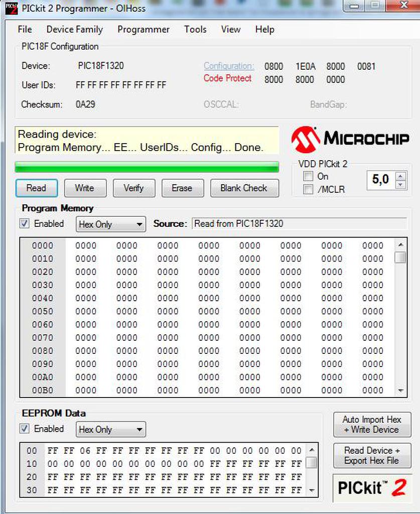This screenshot has width=420, height=514.
Task: Open the Tools menu
Action: click(195, 30)
